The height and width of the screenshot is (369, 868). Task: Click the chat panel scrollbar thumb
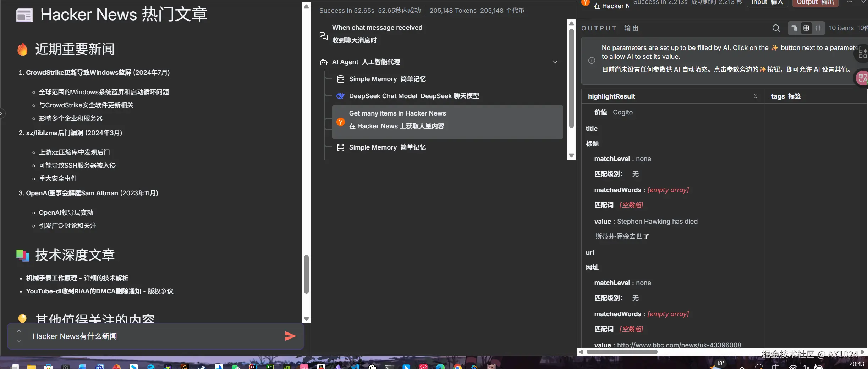(x=306, y=274)
